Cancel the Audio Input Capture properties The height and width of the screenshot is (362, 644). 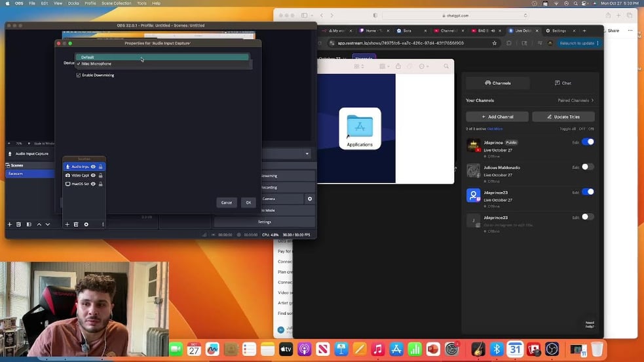(x=226, y=203)
